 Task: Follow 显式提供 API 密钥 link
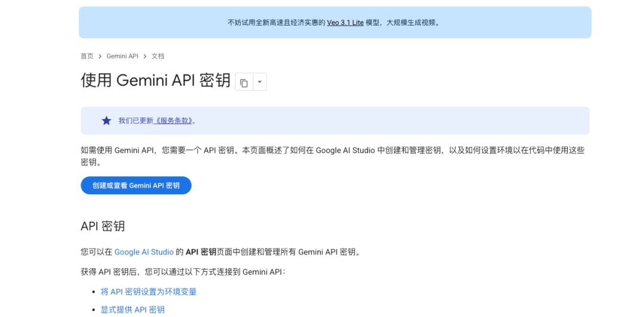pyautogui.click(x=132, y=310)
